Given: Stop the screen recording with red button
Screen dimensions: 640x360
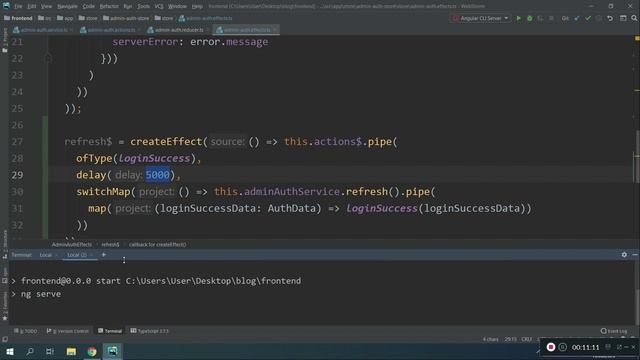Looking at the screenshot, I should coord(551,347).
